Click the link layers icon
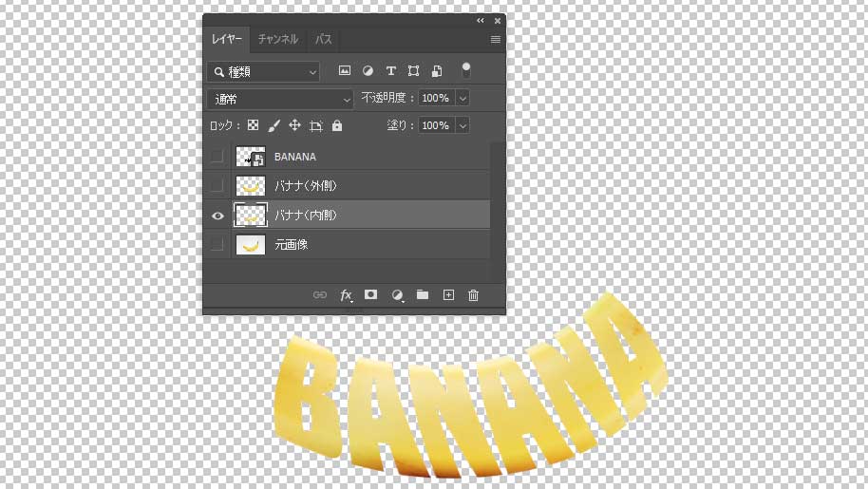Image resolution: width=868 pixels, height=489 pixels. pos(320,295)
